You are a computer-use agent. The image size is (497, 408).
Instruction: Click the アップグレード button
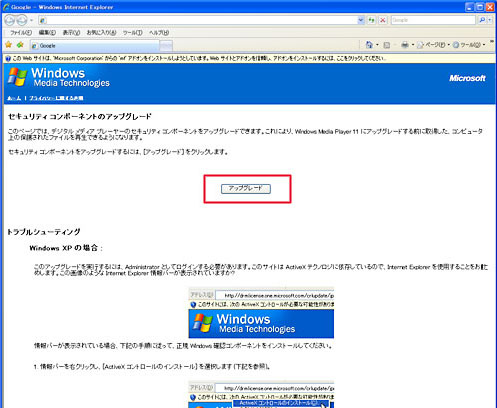pyautogui.click(x=246, y=189)
